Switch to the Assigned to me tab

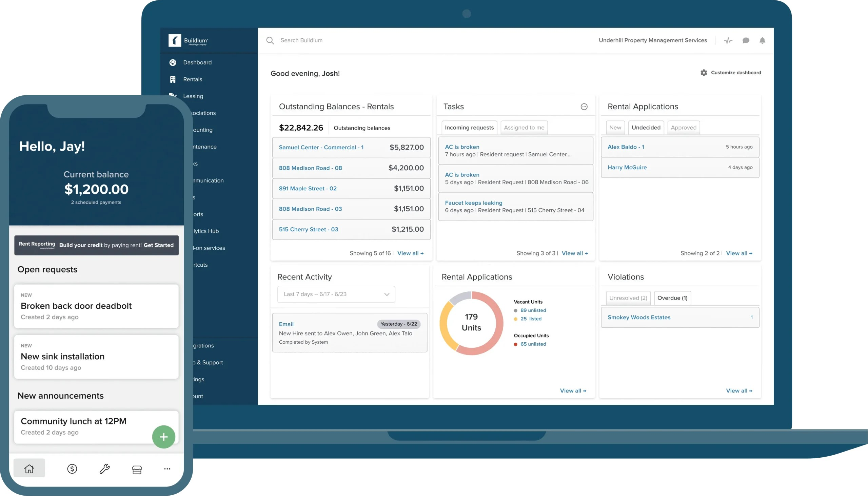click(x=524, y=128)
